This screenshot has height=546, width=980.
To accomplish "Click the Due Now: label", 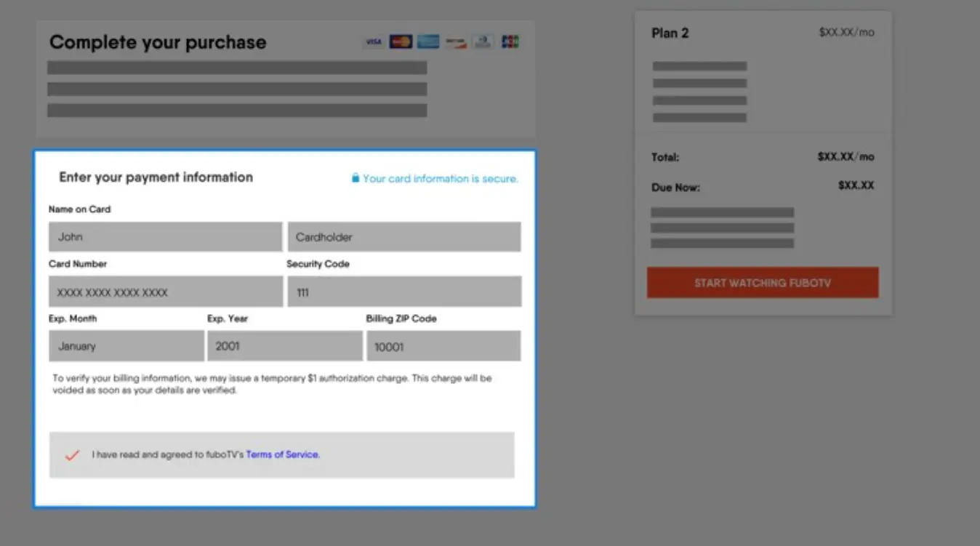I will (675, 188).
